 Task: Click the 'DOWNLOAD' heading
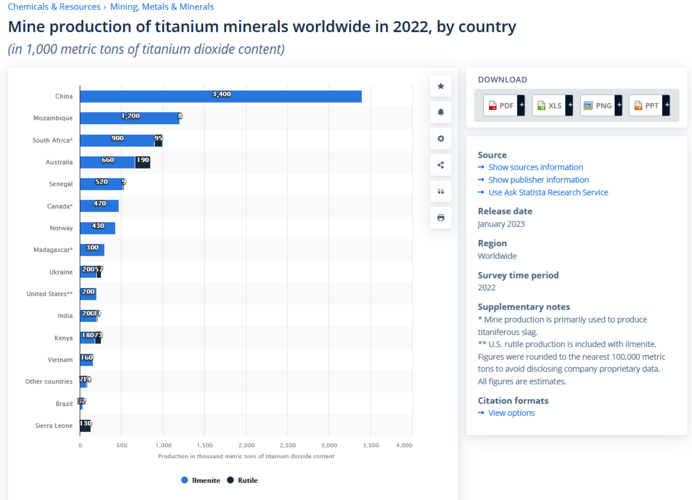pyautogui.click(x=502, y=80)
